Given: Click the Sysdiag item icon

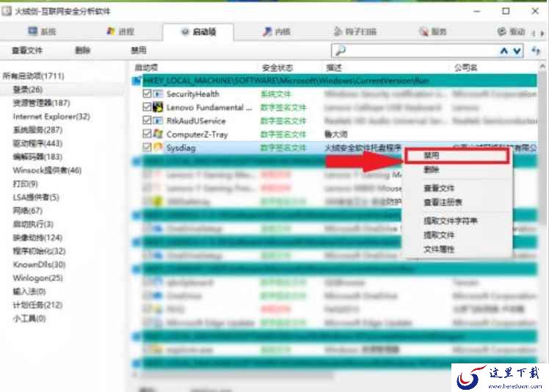Looking at the screenshot, I should click(159, 147).
